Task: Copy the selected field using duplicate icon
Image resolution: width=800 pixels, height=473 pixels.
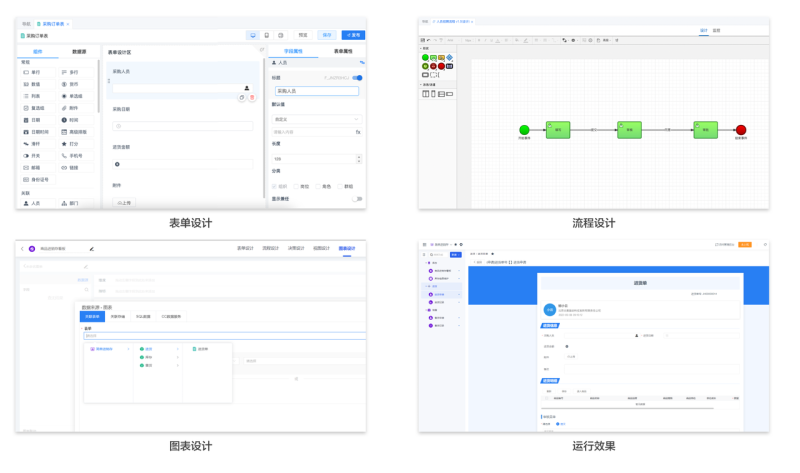Action: pyautogui.click(x=242, y=97)
